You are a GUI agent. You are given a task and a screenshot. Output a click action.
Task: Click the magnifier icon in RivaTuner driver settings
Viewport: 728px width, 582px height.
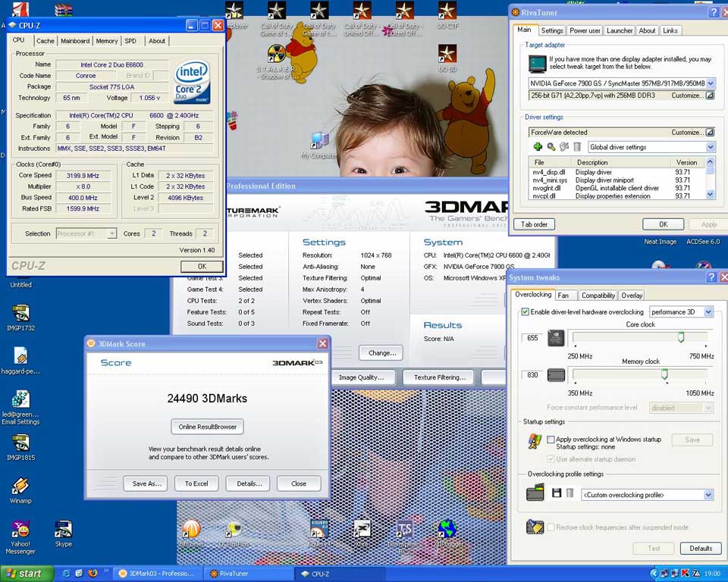point(551,147)
